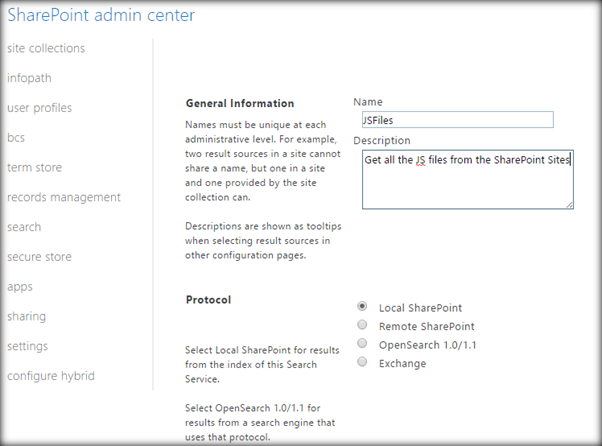Open search administration link

24,227
